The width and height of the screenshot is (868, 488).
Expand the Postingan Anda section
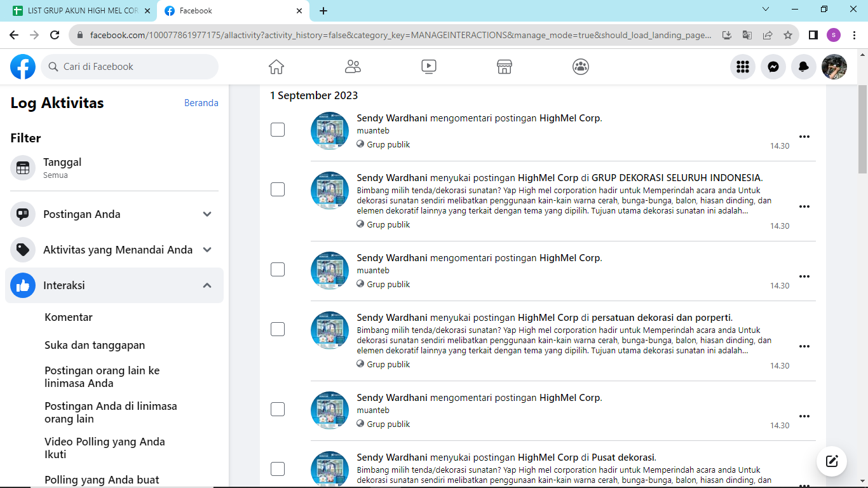point(114,214)
